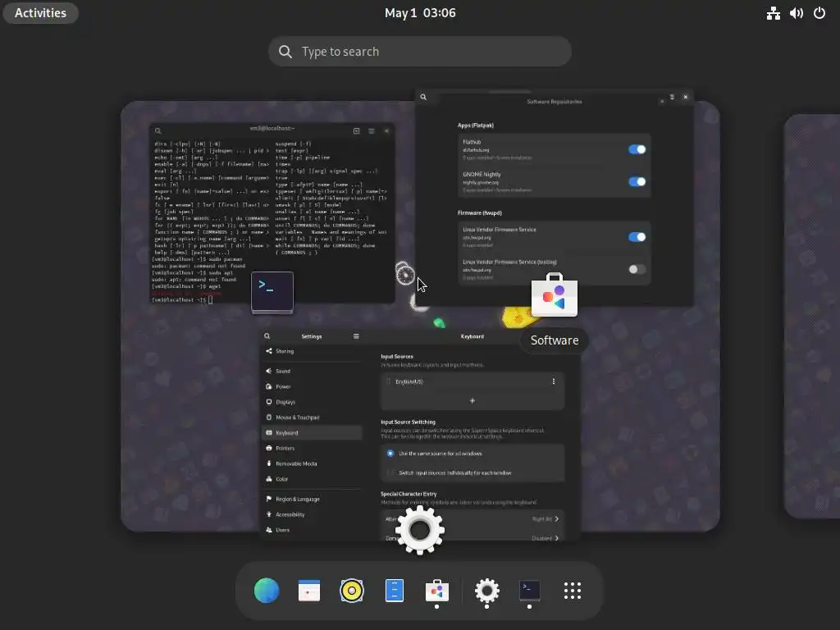Select Keyboard in Settings sidebar
This screenshot has height=630, width=840.
coord(312,433)
